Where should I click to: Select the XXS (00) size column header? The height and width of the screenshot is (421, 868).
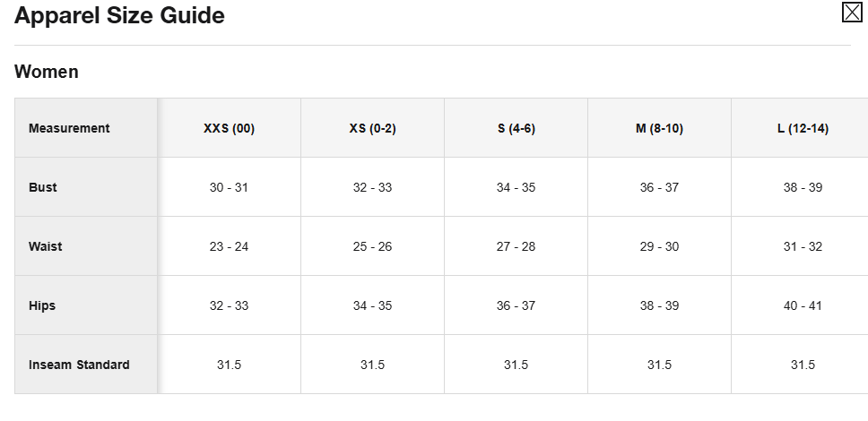coord(229,128)
